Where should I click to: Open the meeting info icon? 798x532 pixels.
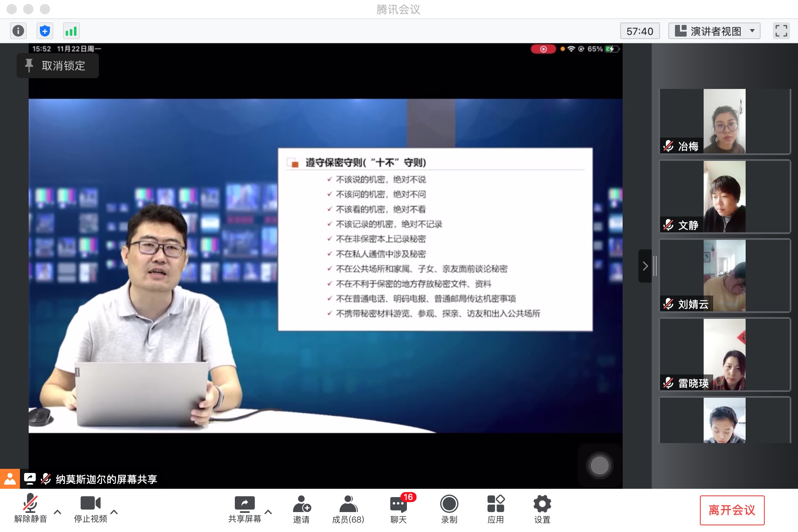[18, 31]
